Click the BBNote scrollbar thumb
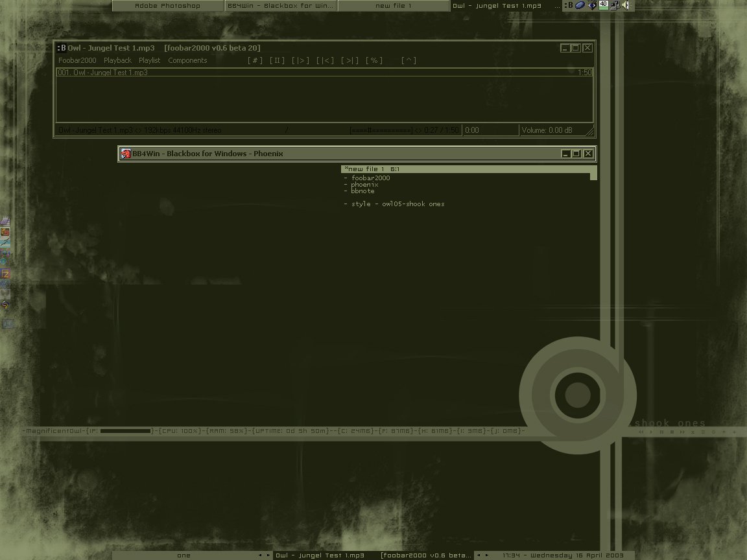This screenshot has width=747, height=560. tap(593, 176)
